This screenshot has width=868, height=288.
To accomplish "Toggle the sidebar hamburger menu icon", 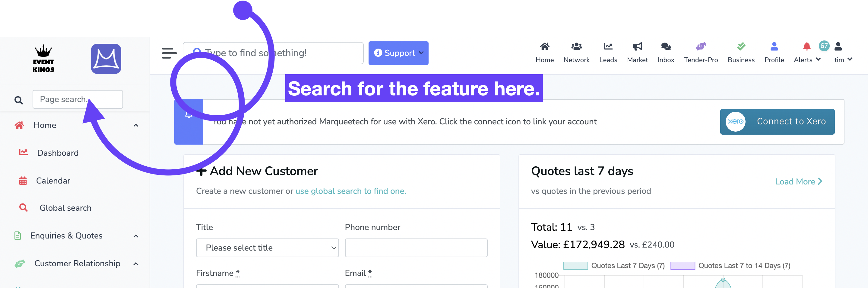I will coord(169,53).
